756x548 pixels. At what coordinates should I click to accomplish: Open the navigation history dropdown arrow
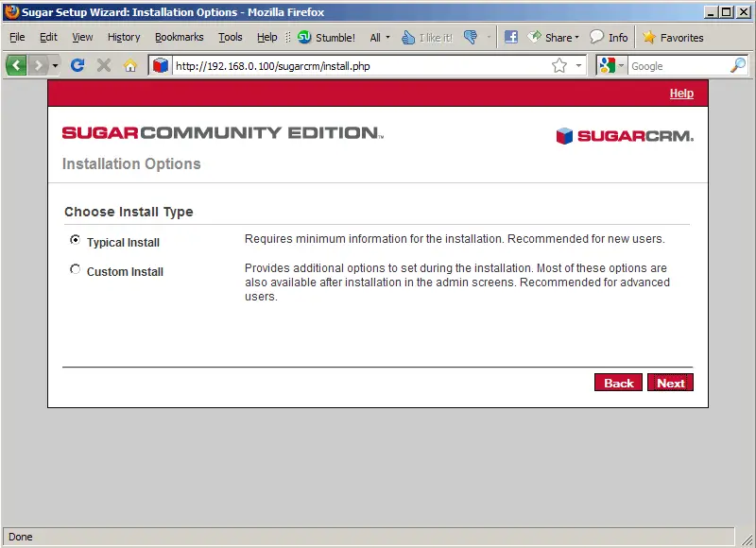(55, 65)
